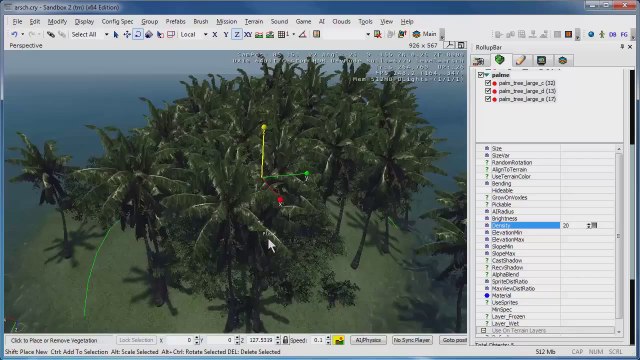Click the Goto position button

[453, 340]
